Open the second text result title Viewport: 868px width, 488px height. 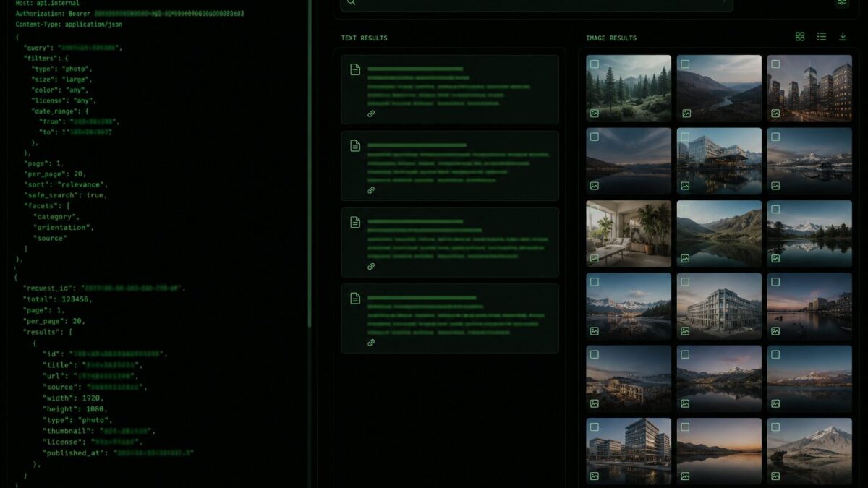point(417,145)
